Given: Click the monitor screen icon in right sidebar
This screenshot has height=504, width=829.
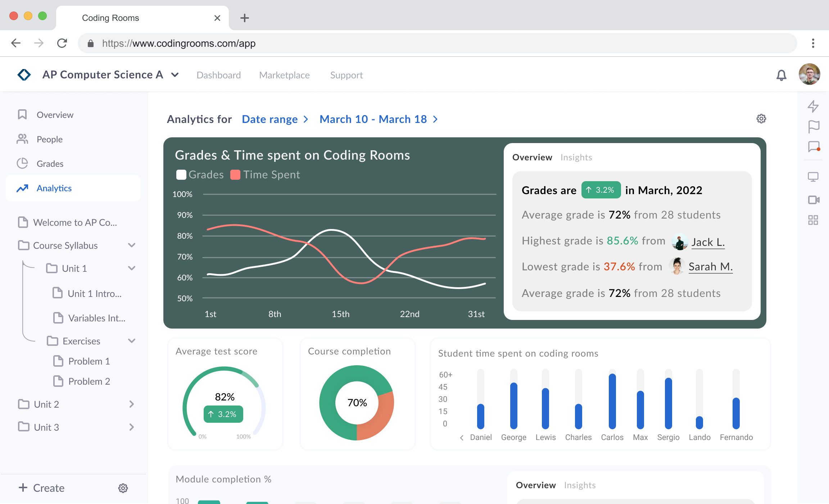Looking at the screenshot, I should tap(813, 177).
